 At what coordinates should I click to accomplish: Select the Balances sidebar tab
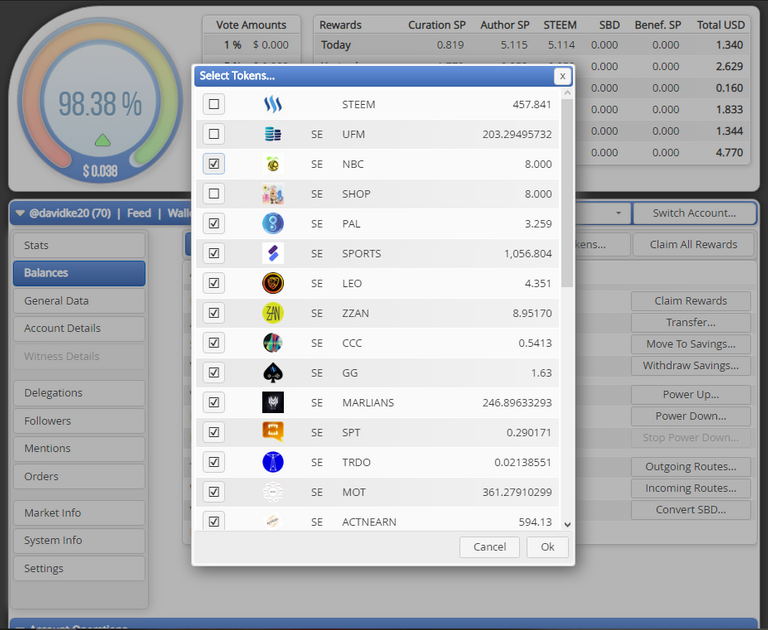pyautogui.click(x=79, y=273)
